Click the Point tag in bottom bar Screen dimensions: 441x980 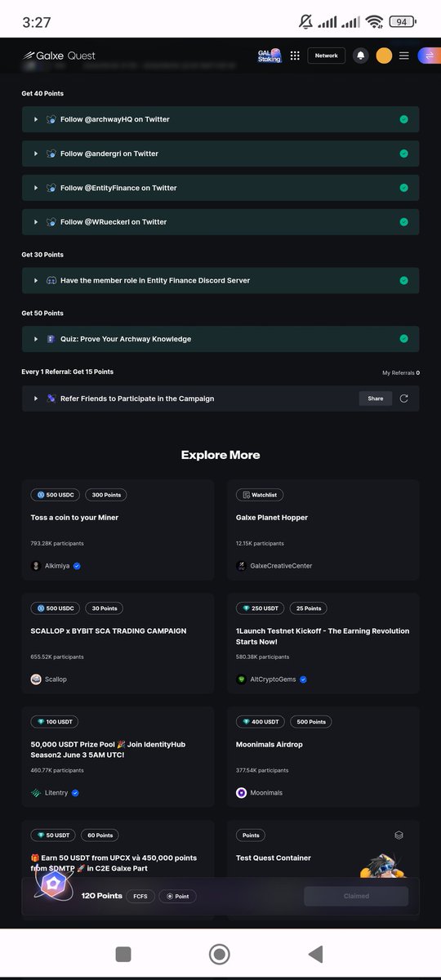[x=177, y=896]
